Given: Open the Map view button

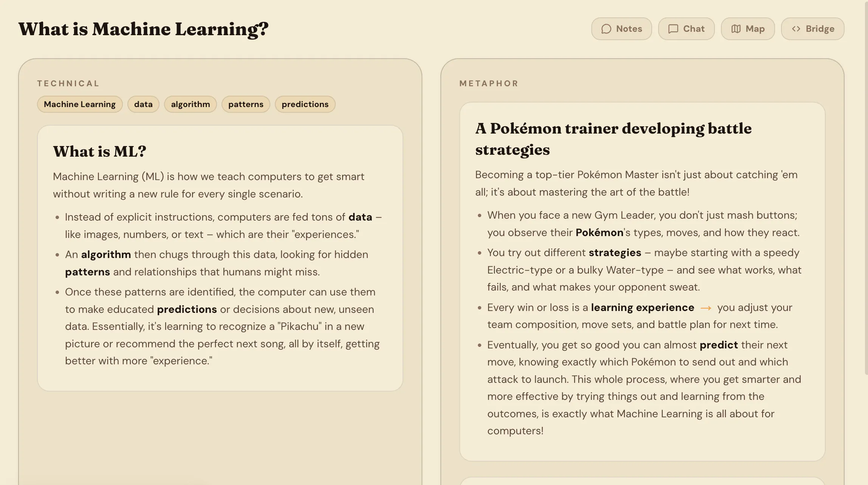Looking at the screenshot, I should click(x=748, y=29).
